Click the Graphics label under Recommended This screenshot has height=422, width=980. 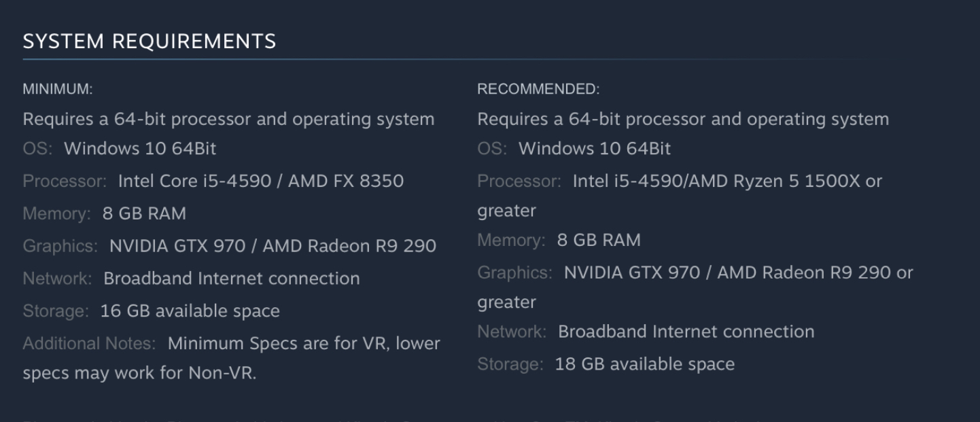coord(514,273)
